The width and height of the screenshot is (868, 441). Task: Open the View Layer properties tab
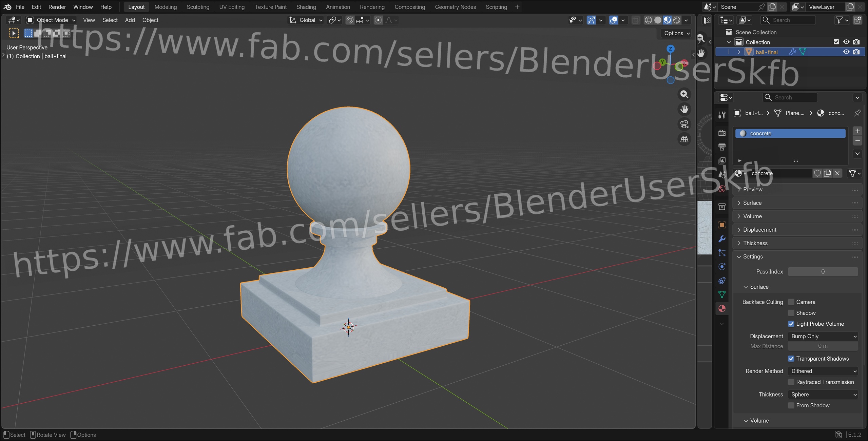722,161
